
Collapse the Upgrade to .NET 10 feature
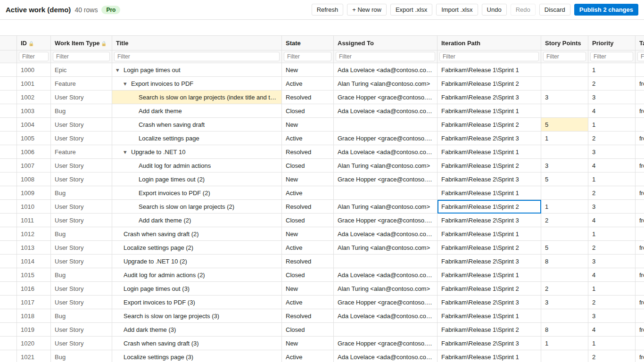pyautogui.click(x=125, y=152)
